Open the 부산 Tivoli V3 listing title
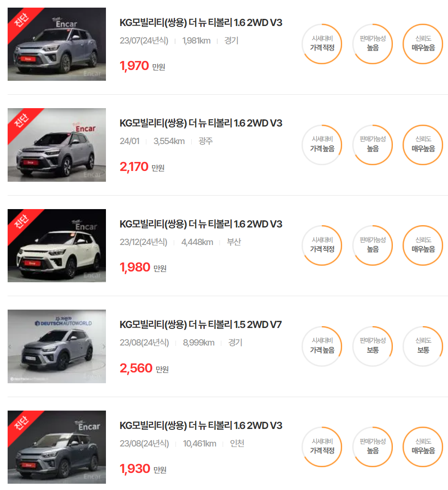The width and height of the screenshot is (448, 490). click(x=201, y=224)
